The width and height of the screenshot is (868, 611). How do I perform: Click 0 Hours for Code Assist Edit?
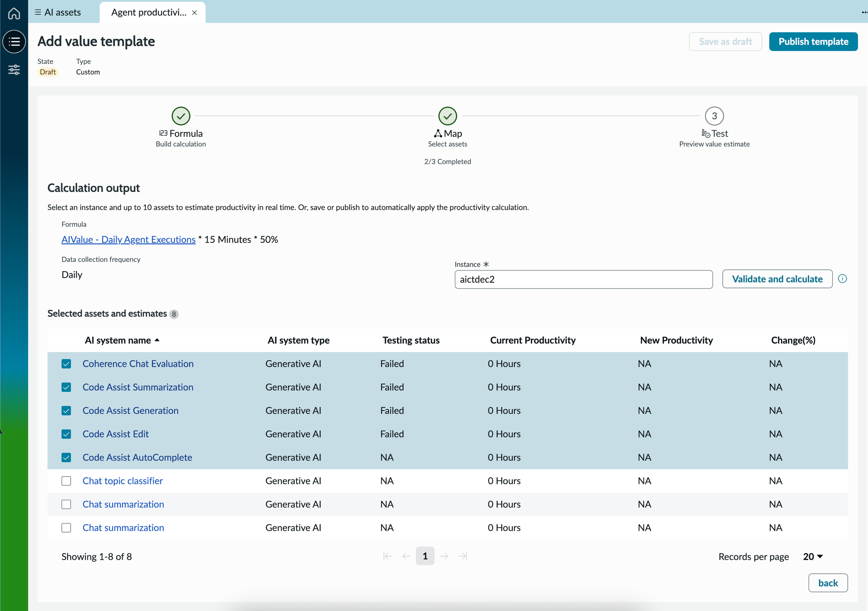click(504, 434)
